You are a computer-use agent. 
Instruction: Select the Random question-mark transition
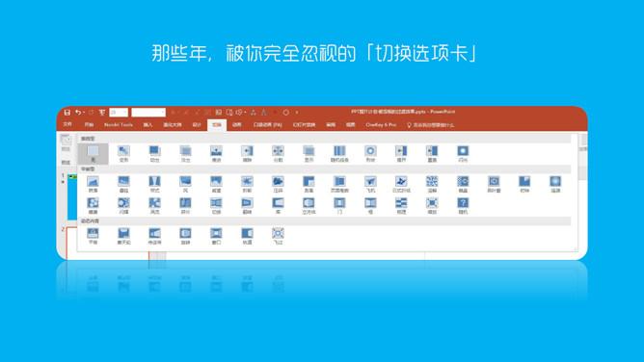463,206
